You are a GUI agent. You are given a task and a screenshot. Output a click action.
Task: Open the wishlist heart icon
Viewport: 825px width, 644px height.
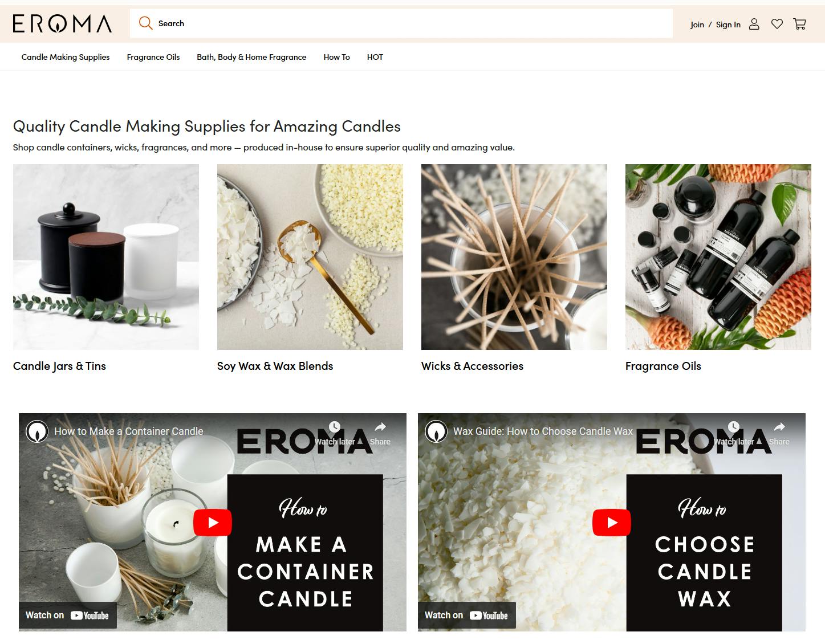(777, 24)
